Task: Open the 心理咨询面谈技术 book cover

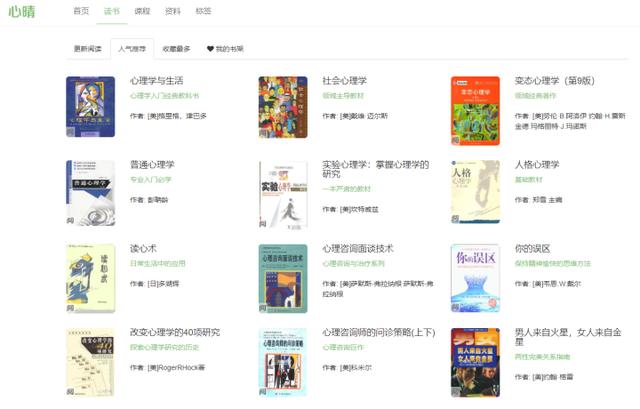Action: point(283,278)
